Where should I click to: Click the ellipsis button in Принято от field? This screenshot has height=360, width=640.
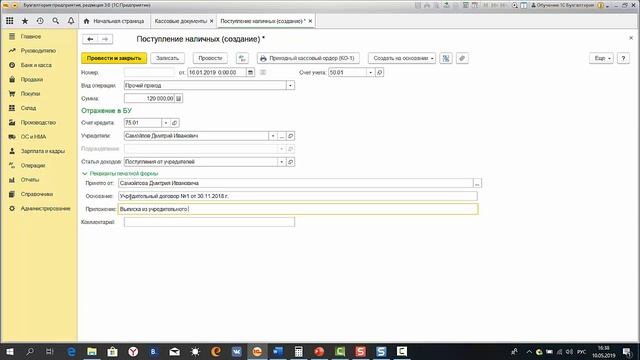pyautogui.click(x=477, y=183)
